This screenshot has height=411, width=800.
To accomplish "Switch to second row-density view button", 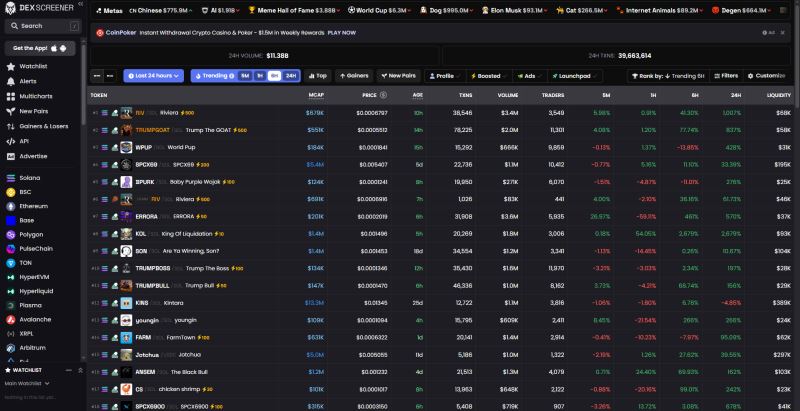I will tap(110, 76).
